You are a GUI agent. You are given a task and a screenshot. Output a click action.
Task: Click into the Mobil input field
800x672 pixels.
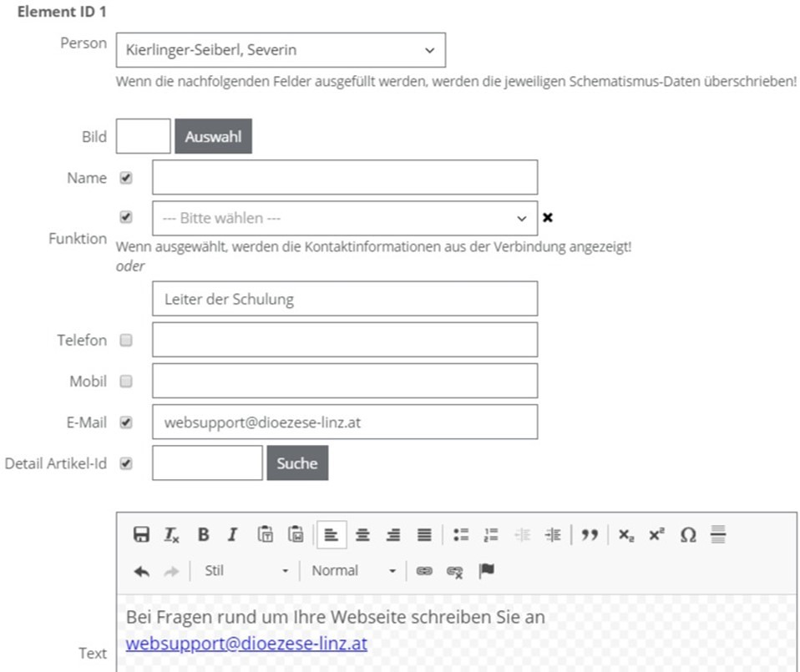point(344,381)
